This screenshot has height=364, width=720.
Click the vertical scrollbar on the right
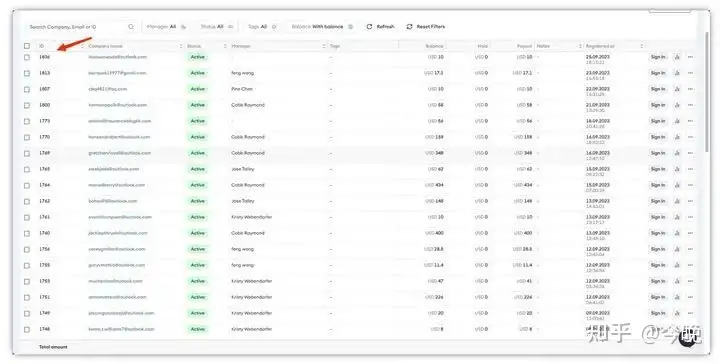click(708, 92)
